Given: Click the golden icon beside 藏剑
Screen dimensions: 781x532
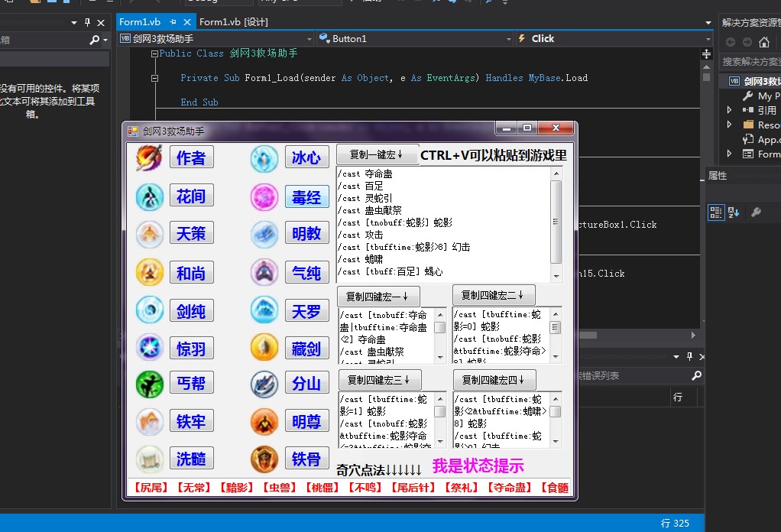Looking at the screenshot, I should click(264, 347).
